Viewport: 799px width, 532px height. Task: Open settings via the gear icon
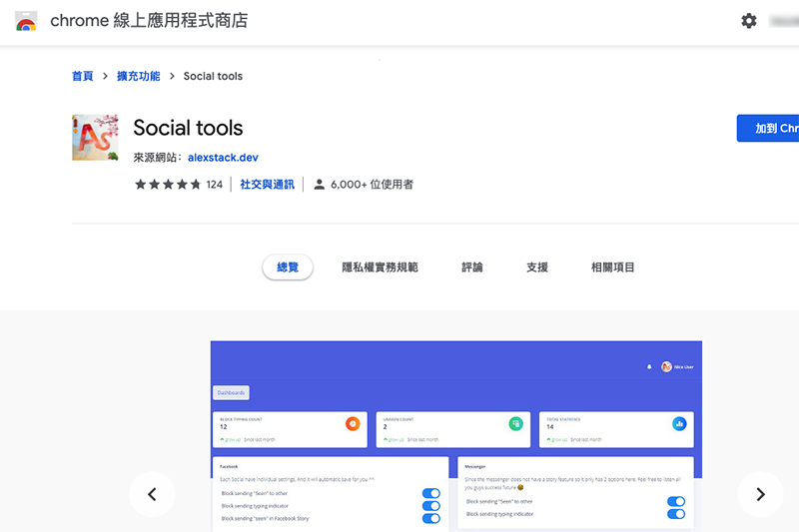749,21
